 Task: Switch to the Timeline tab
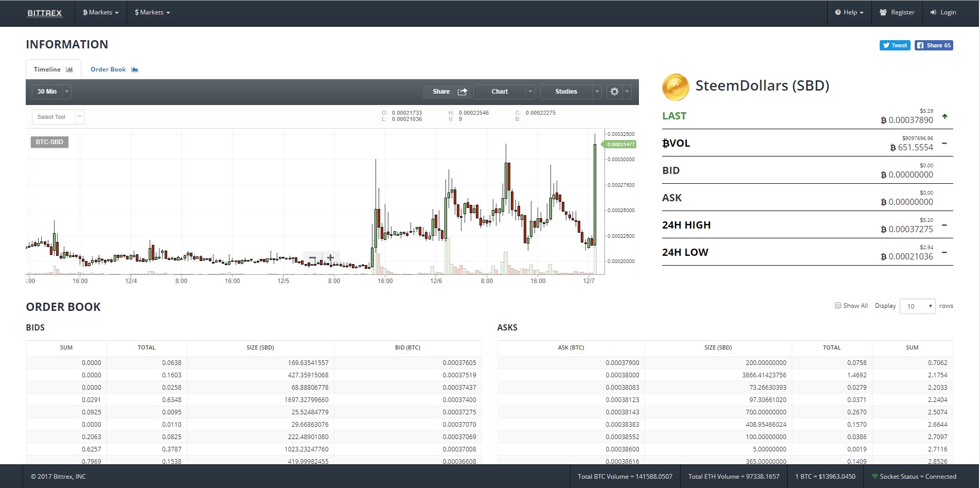point(54,69)
